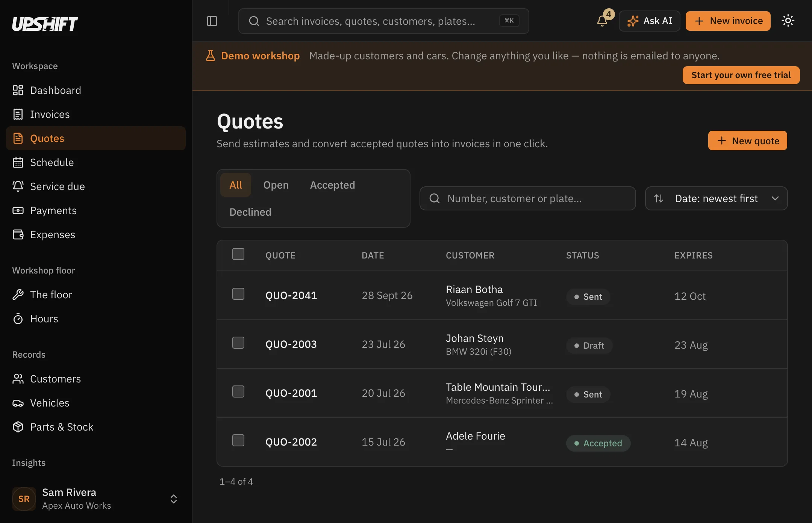Filter by Open quotes tab
Screen dimensions: 812x523
click(276, 185)
